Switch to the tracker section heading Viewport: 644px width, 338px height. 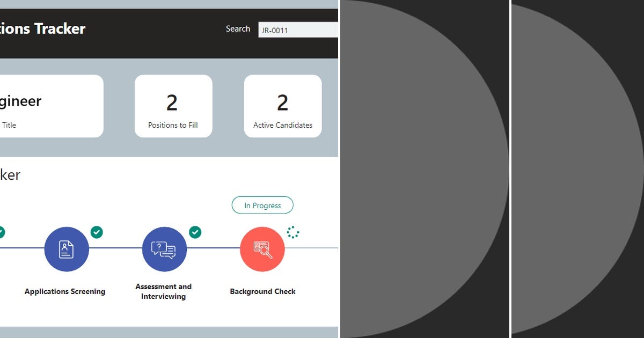click(x=10, y=174)
